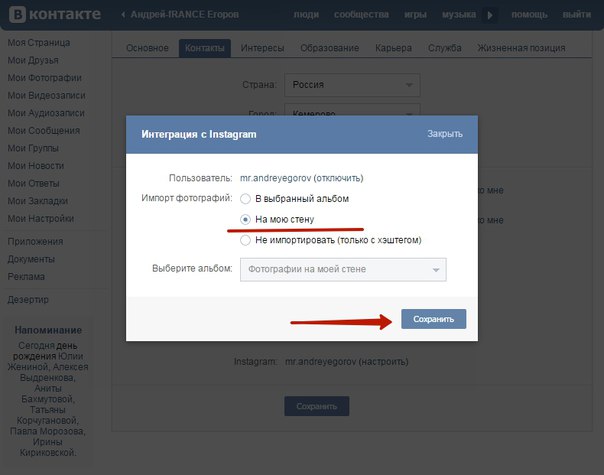Image resolution: width=604 pixels, height=475 pixels.
Task: Click the music player play icon
Action: point(490,15)
